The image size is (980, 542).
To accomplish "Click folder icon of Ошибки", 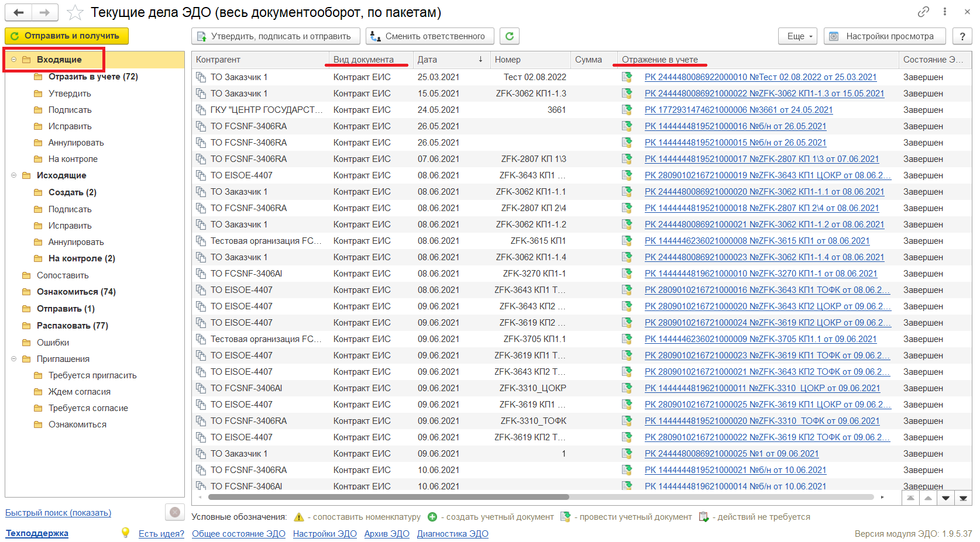I will tap(26, 343).
